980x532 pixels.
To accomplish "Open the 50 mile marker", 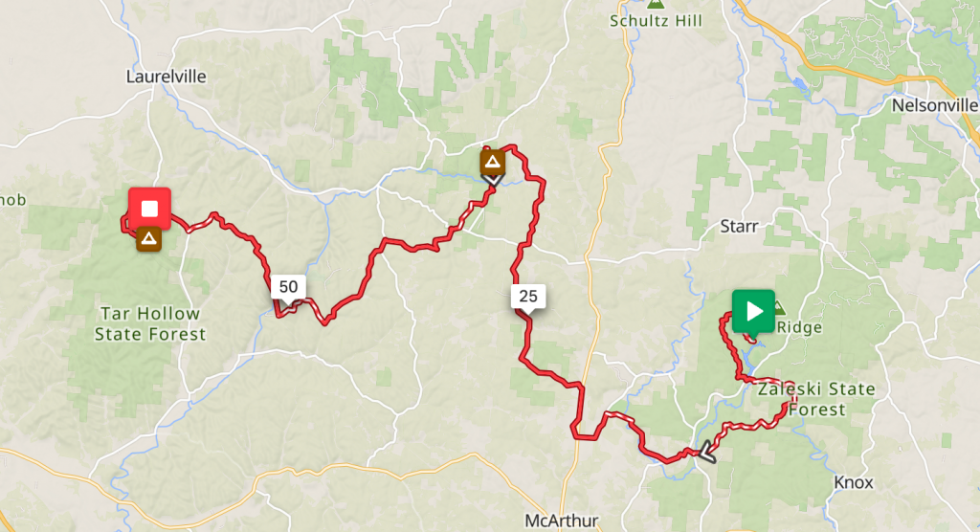I will pos(288,287).
